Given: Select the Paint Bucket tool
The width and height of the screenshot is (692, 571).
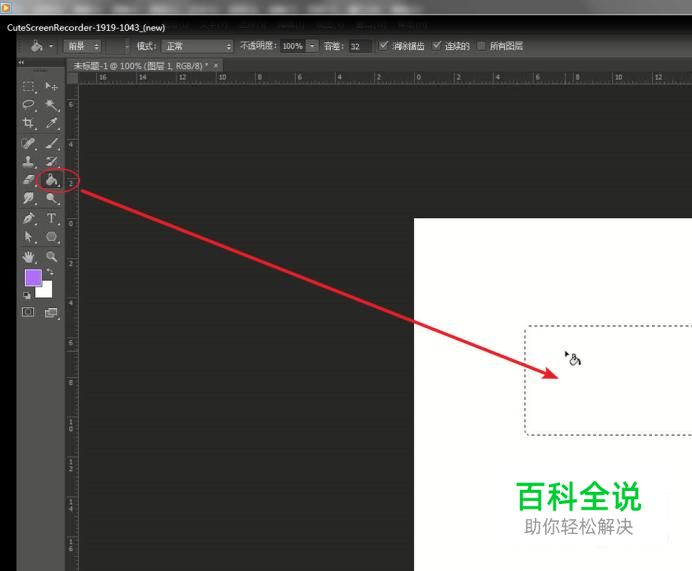Looking at the screenshot, I should point(52,180).
